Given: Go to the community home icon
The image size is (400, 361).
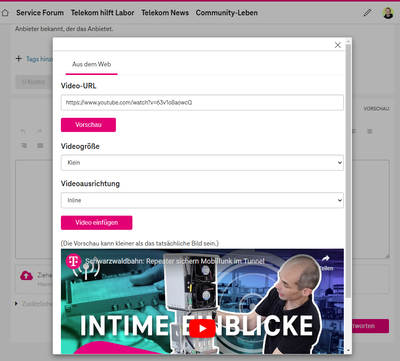Looking at the screenshot, I should 5,13.
